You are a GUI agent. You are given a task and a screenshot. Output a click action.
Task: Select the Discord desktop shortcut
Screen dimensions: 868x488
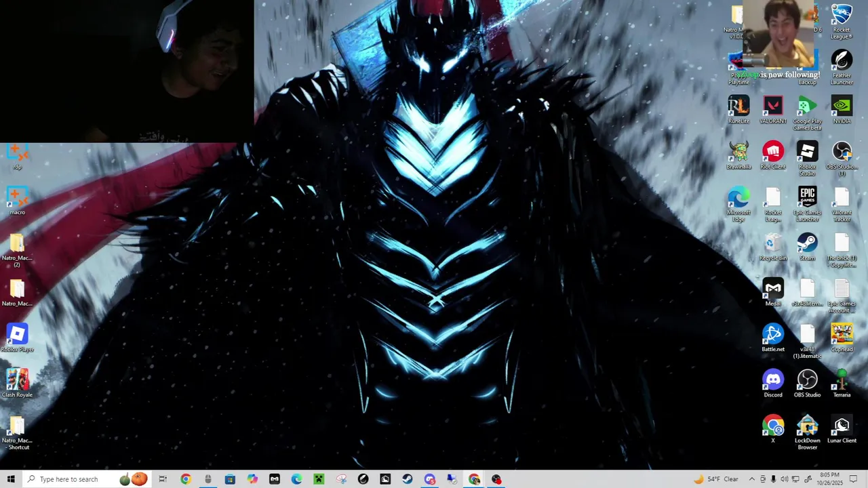click(773, 383)
